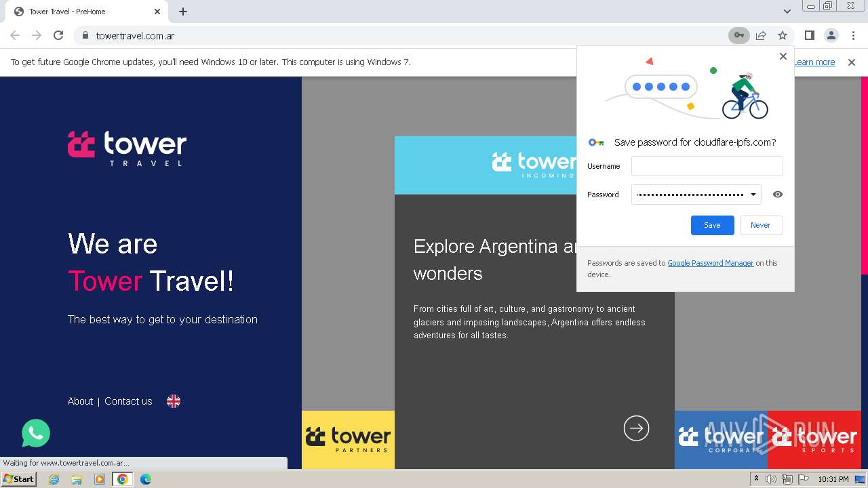Screen dimensions: 868x488
Task: Open the Google Password Manager link
Action: click(710, 263)
